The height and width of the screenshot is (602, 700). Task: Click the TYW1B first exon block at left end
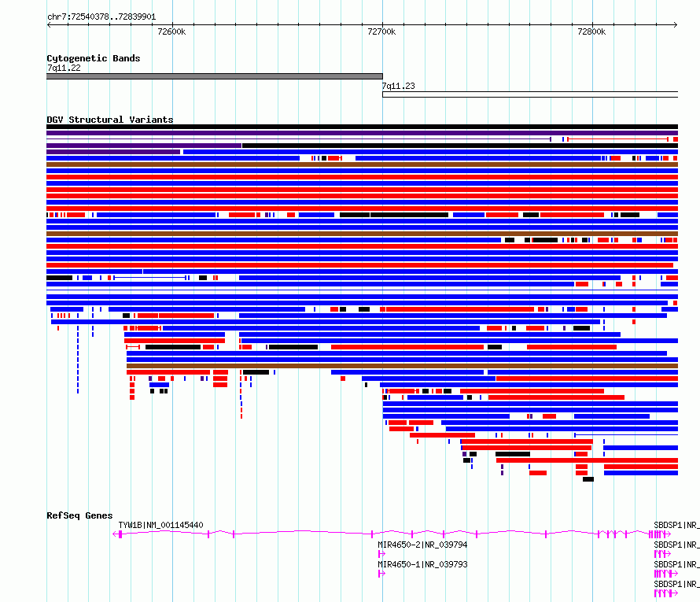click(120, 534)
